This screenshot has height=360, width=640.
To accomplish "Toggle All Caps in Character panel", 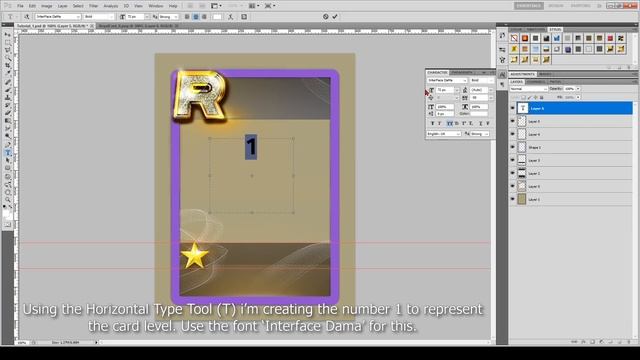I will click(449, 123).
